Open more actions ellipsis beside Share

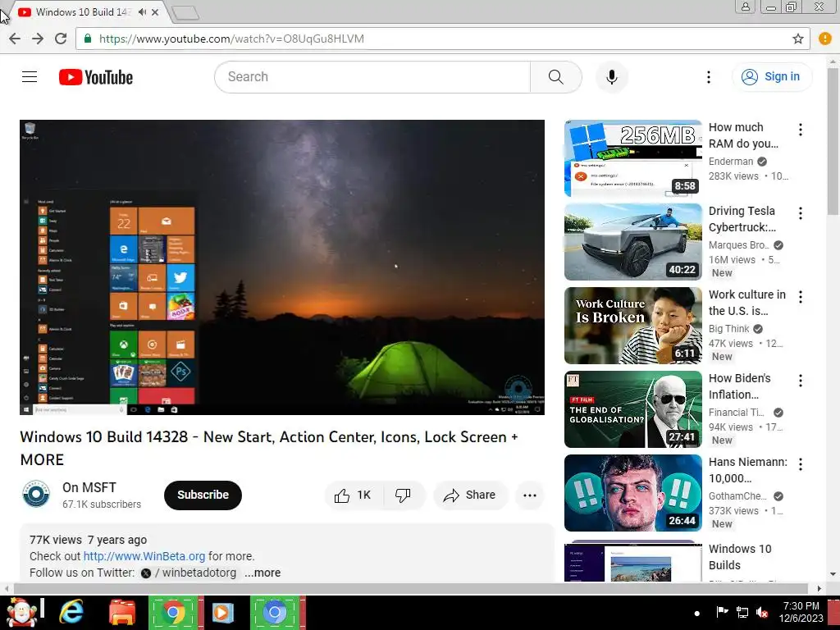point(530,495)
